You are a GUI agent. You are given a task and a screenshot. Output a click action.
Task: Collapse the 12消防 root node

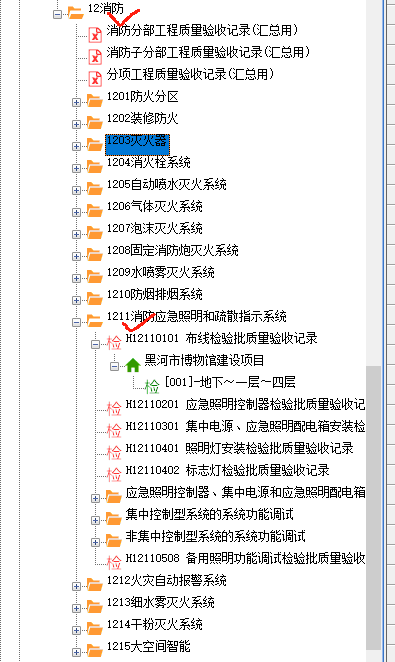pyautogui.click(x=57, y=14)
